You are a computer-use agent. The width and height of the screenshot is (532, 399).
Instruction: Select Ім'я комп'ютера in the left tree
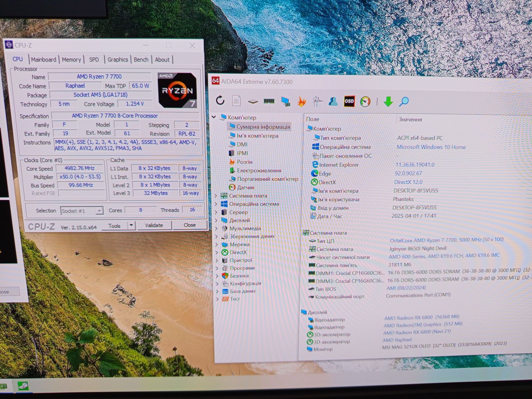click(257, 136)
